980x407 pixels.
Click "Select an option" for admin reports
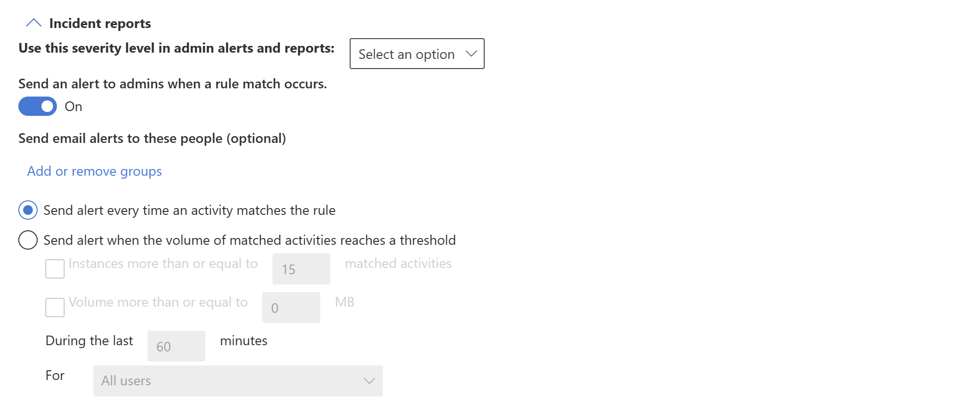click(x=417, y=54)
